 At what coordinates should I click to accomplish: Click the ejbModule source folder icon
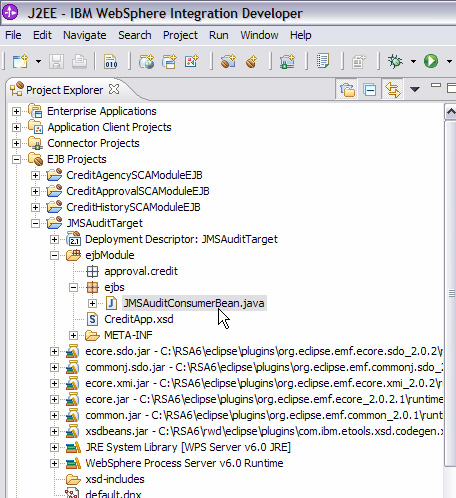[74, 255]
